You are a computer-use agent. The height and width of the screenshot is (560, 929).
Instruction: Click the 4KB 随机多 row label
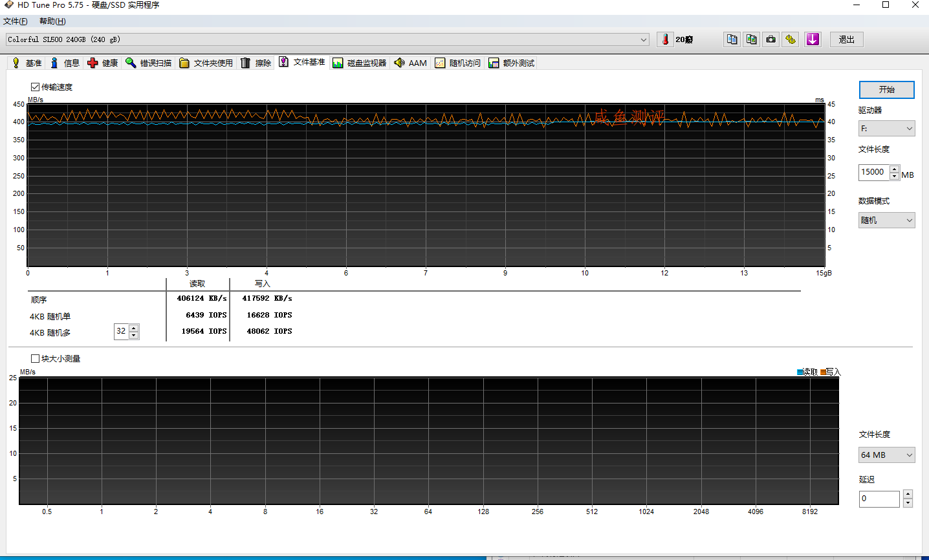pos(50,333)
